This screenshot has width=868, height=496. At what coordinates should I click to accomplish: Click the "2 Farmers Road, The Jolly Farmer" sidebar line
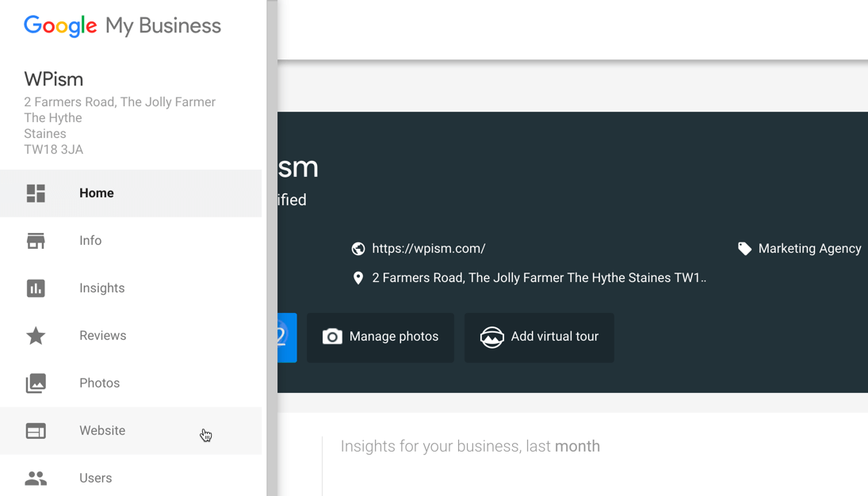coord(120,102)
